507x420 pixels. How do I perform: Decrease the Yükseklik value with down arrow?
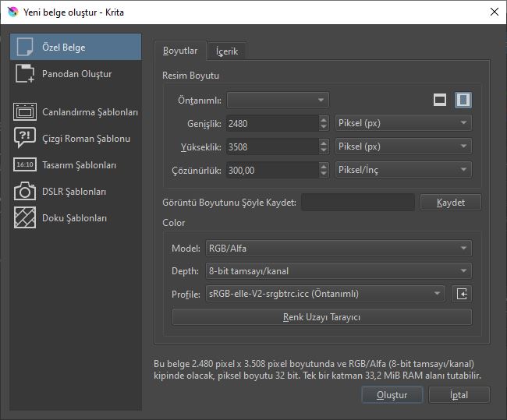coord(324,150)
